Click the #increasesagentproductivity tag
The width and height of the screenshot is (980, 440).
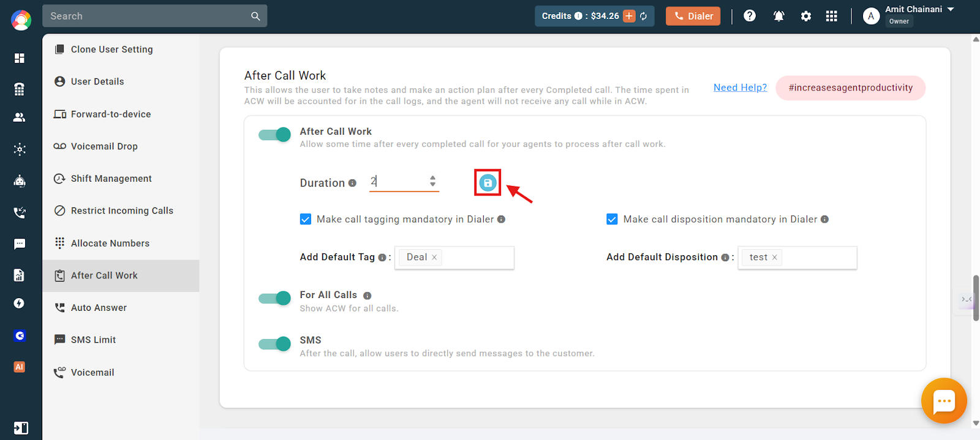point(851,88)
